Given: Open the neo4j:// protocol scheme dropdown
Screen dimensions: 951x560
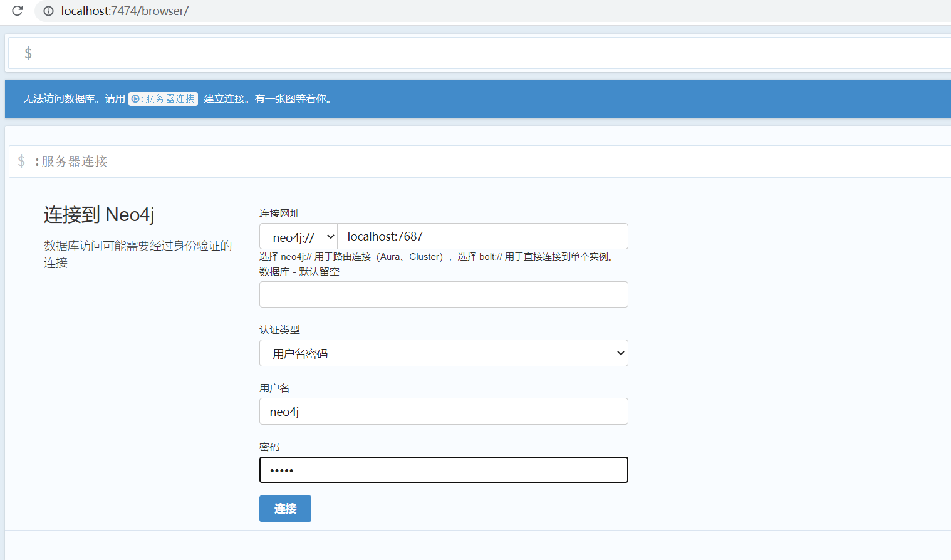Looking at the screenshot, I should click(298, 237).
